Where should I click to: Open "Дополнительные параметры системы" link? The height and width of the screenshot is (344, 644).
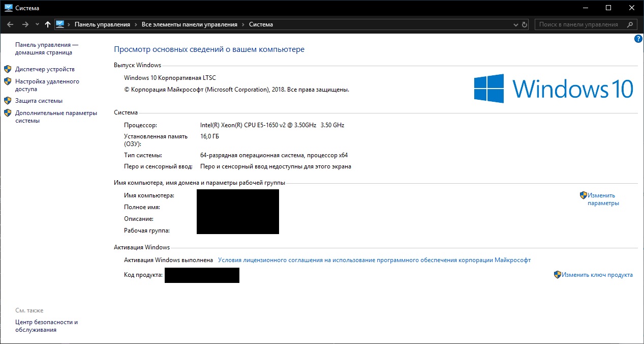56,117
